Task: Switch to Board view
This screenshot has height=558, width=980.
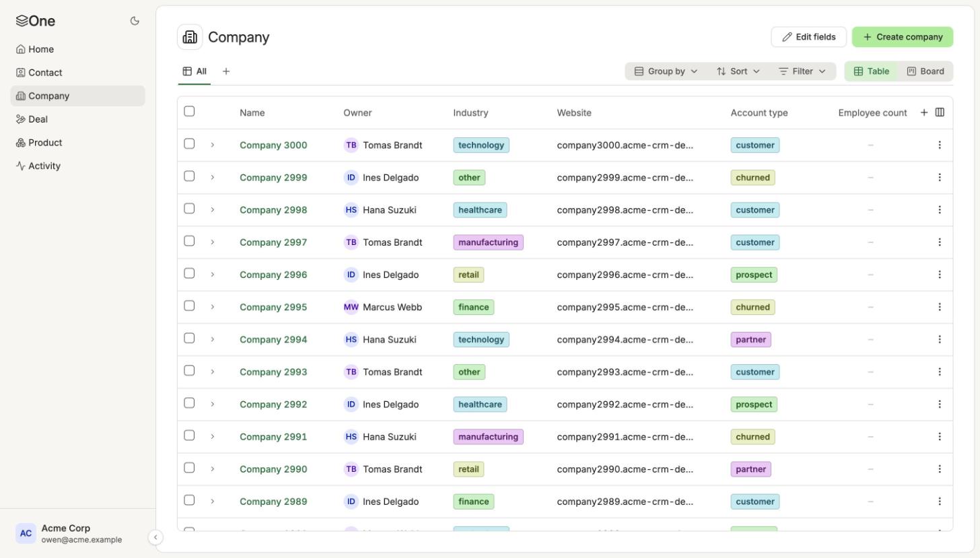Action: tap(925, 71)
